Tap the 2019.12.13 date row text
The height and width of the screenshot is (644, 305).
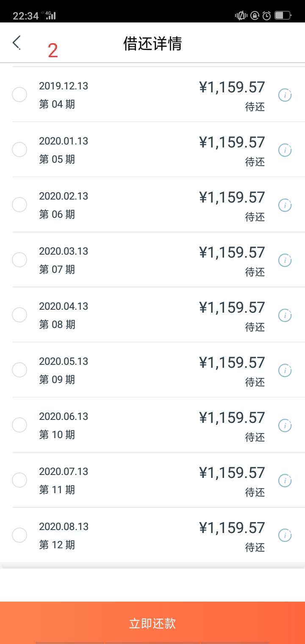pyautogui.click(x=64, y=86)
